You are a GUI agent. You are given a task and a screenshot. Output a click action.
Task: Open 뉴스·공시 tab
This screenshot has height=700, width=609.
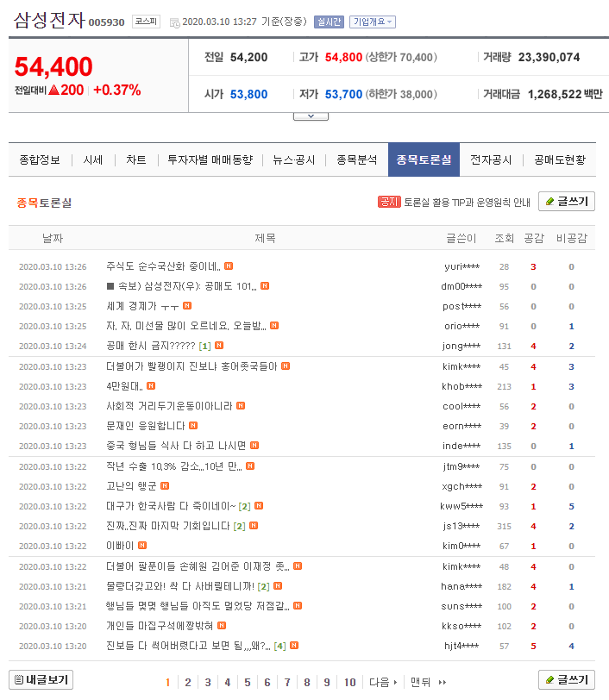point(293,159)
